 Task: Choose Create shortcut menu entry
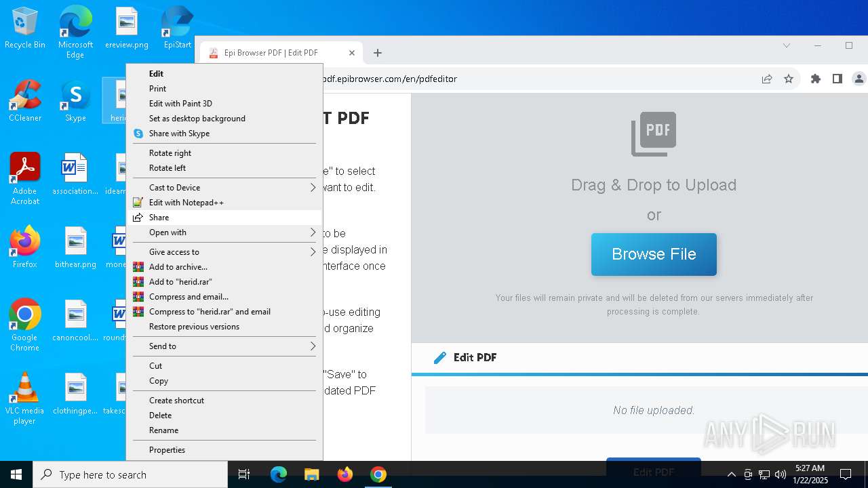coord(224,401)
